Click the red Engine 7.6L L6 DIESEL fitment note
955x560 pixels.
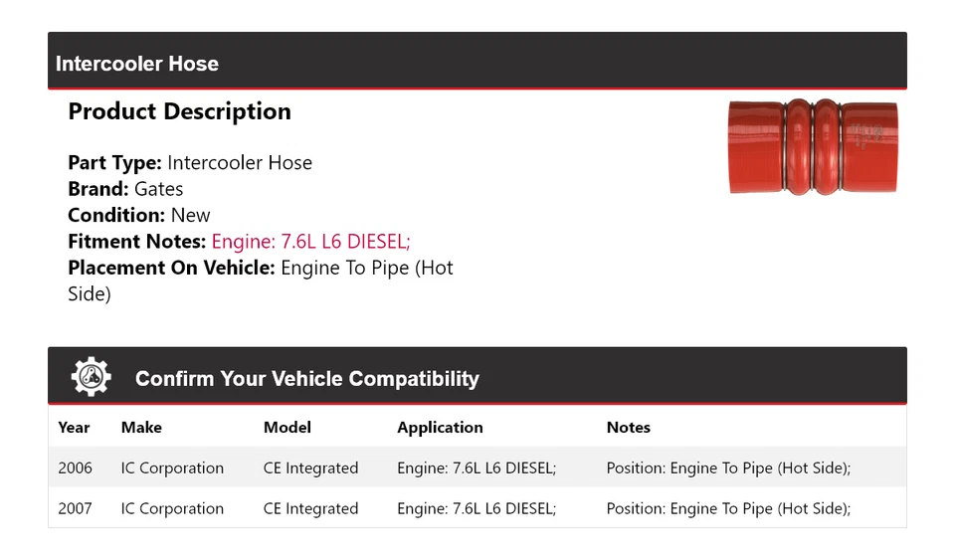point(311,242)
